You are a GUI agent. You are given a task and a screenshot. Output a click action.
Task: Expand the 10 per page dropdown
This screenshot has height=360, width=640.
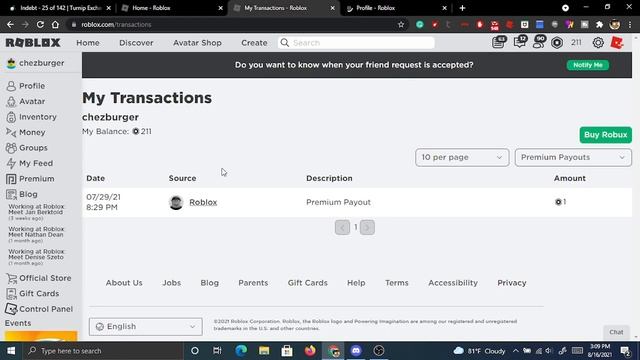(462, 157)
